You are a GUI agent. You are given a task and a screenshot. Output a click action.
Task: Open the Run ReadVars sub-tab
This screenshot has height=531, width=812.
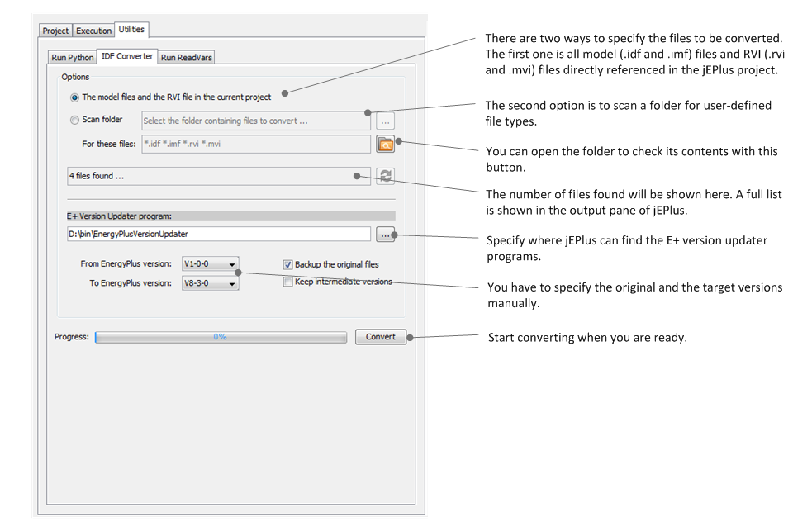click(187, 58)
